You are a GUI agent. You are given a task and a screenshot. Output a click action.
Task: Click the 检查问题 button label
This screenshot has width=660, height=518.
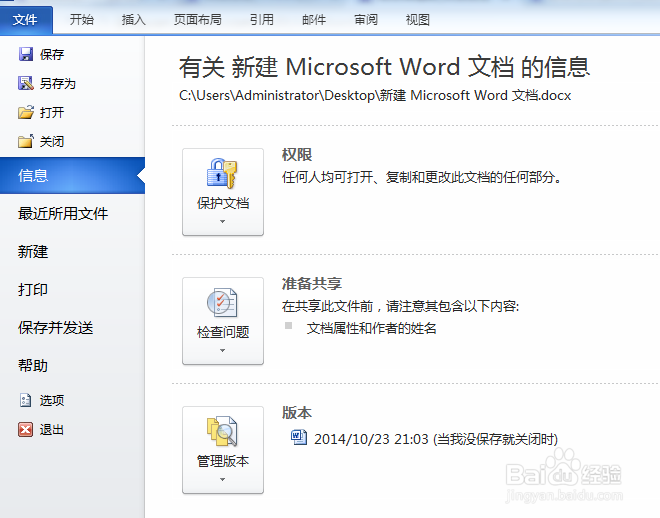click(x=223, y=332)
